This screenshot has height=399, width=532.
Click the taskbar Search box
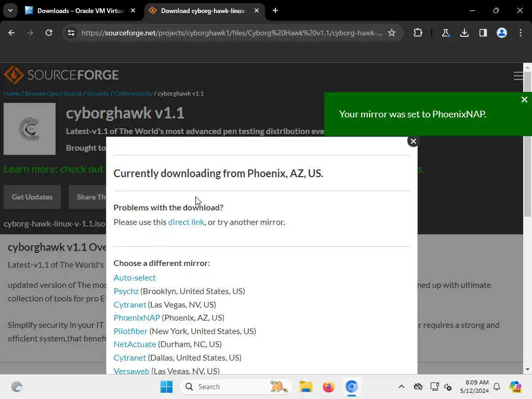pyautogui.click(x=236, y=387)
